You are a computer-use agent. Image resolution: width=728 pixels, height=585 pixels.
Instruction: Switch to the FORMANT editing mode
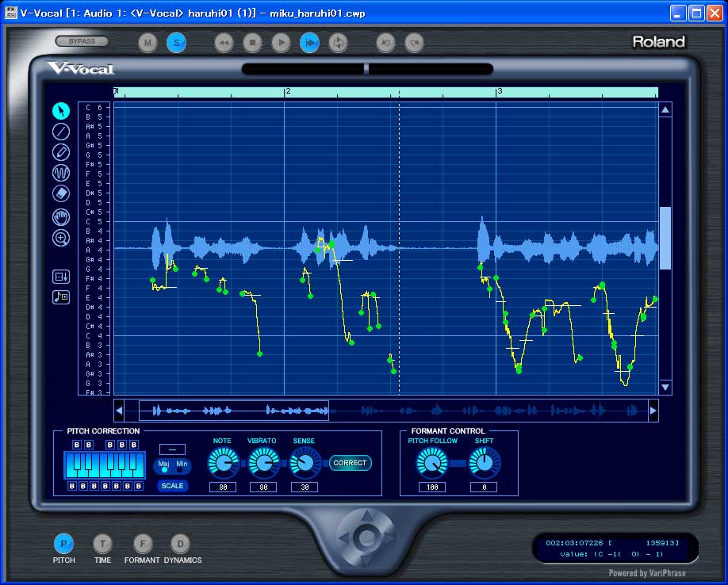pos(143,544)
